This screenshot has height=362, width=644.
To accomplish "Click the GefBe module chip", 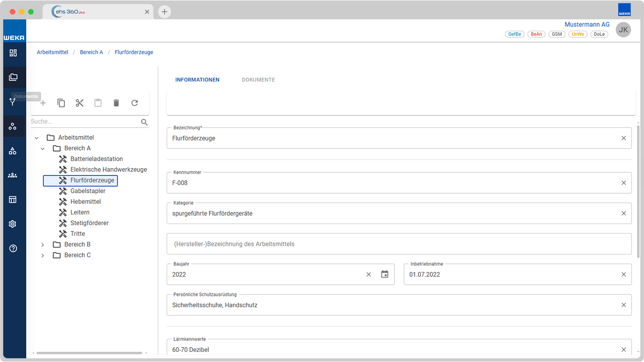I will click(514, 34).
